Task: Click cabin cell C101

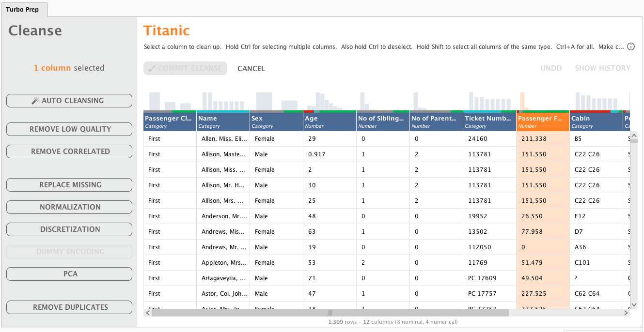Action: 596,263
